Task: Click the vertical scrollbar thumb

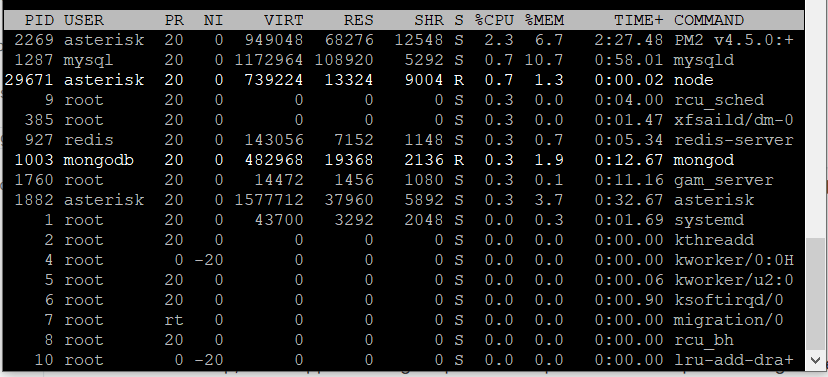Action: tap(816, 295)
